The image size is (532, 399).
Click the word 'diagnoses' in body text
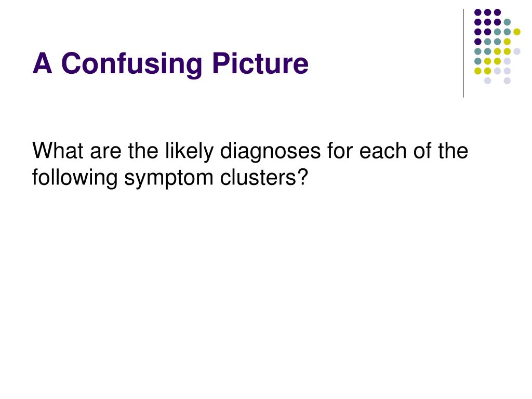270,151
